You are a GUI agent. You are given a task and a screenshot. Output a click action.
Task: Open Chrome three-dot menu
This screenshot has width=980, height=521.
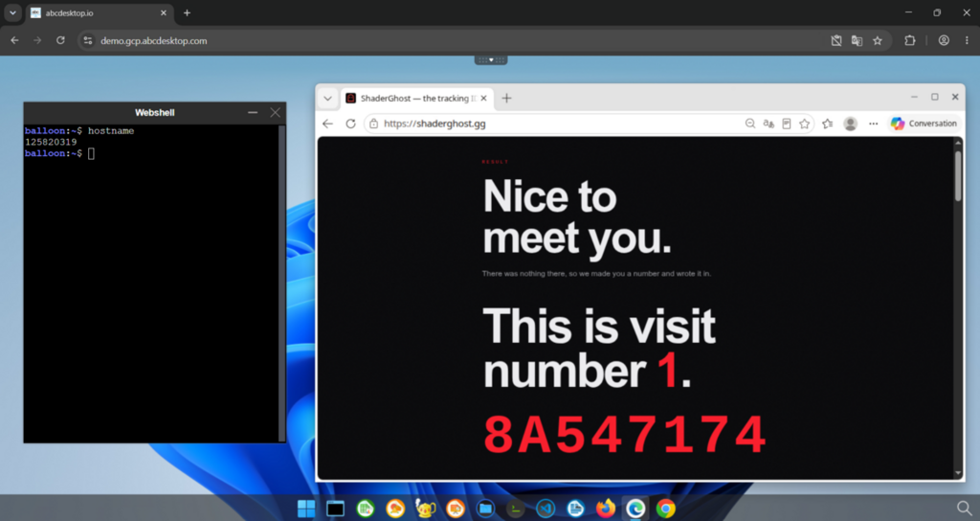coord(967,40)
